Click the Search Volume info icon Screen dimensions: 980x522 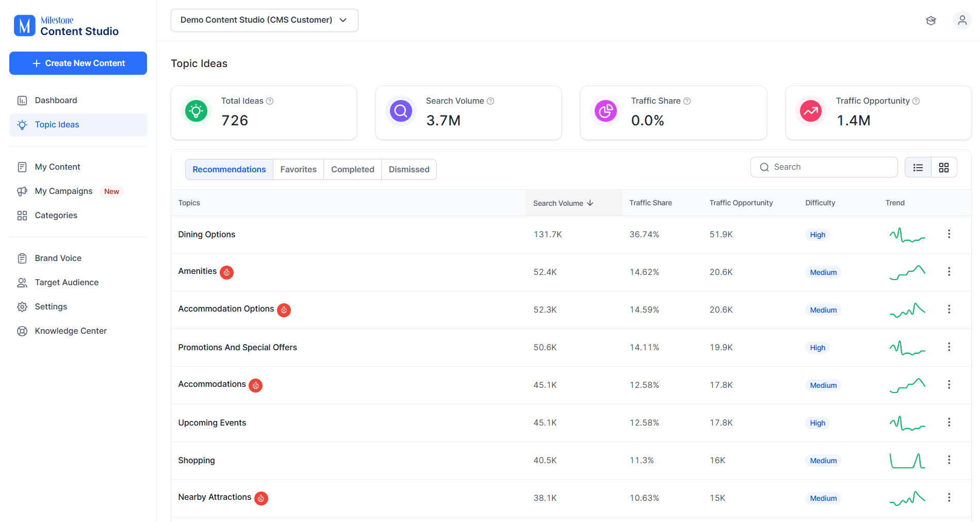(x=491, y=101)
